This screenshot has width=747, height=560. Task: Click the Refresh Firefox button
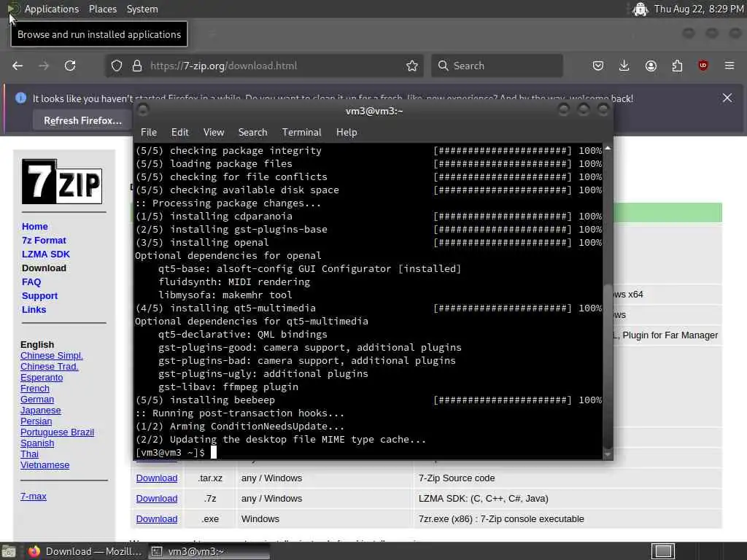click(82, 120)
